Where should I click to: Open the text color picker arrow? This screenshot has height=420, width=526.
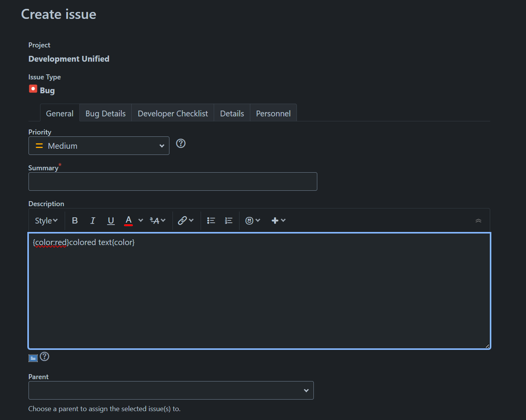140,220
